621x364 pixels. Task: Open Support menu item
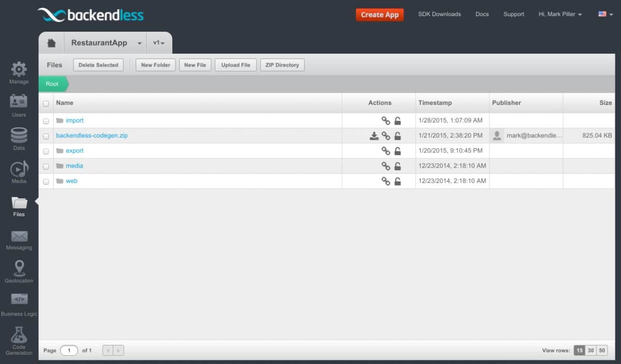coord(514,14)
